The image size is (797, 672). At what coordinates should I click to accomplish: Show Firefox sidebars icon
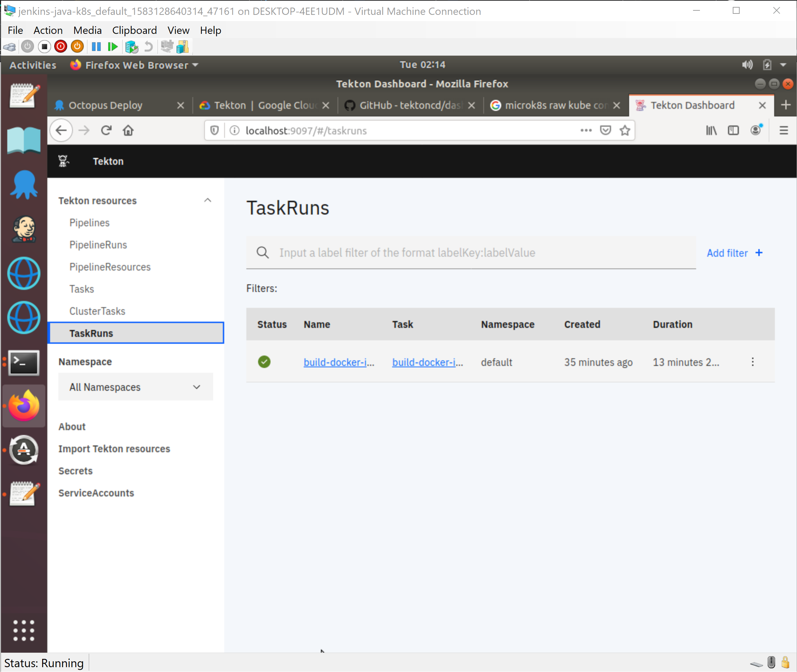pyautogui.click(x=733, y=131)
